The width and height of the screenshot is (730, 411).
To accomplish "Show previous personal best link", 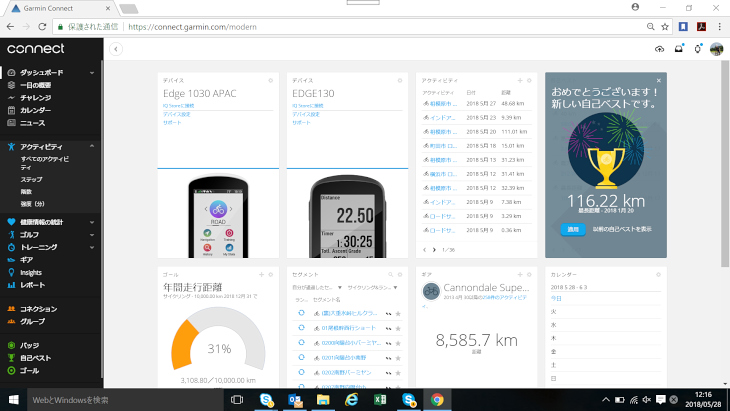I will pos(622,229).
